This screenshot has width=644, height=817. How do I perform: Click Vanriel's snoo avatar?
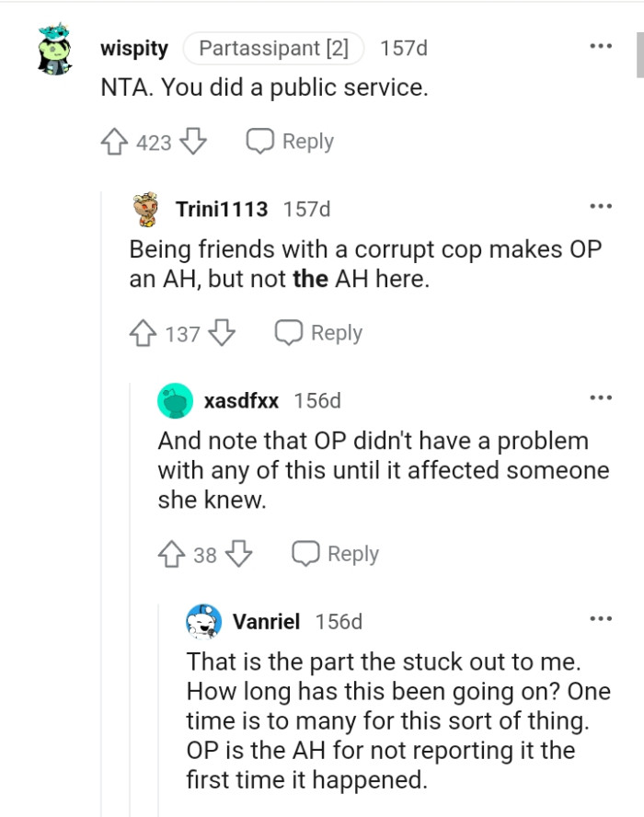pyautogui.click(x=204, y=621)
